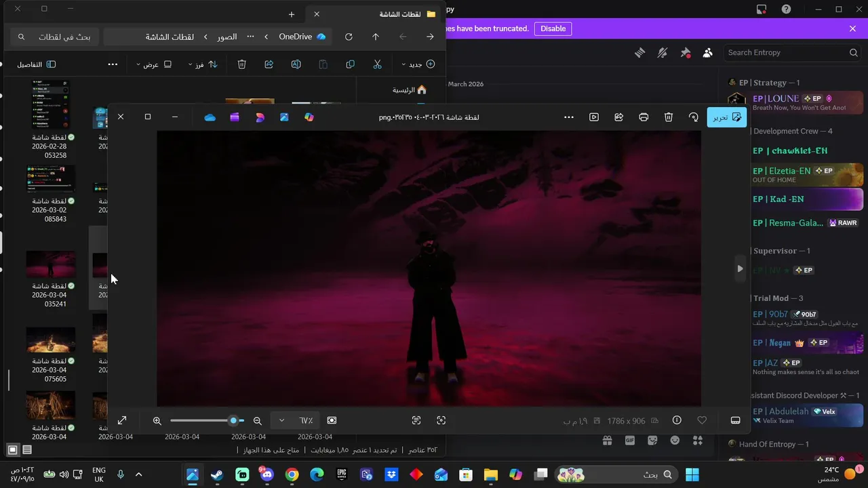Screen dimensions: 868x488
Task: Click the File Explorer search box
Action: [x=54, y=37]
